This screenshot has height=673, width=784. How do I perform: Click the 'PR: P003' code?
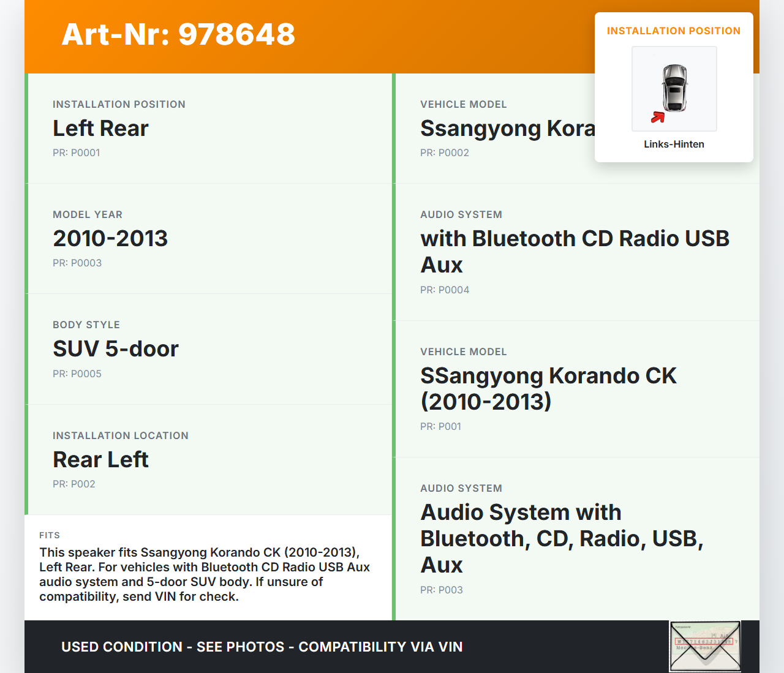pyautogui.click(x=442, y=590)
